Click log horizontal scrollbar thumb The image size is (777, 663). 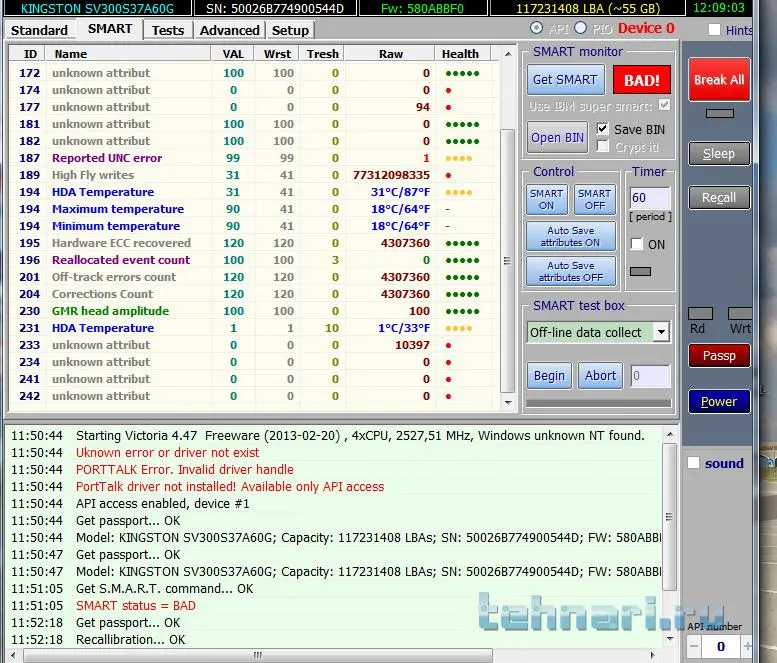(x=258, y=655)
